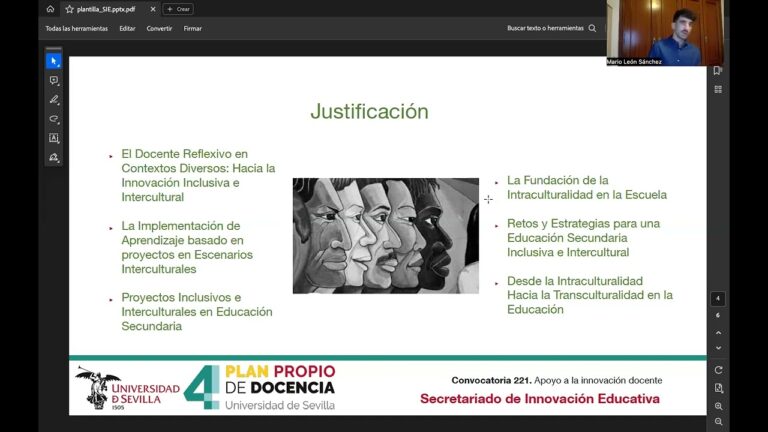Viewport: 768px width, 432px height.
Task: Click the Plan Propio de Docencia logo
Action: click(x=260, y=387)
